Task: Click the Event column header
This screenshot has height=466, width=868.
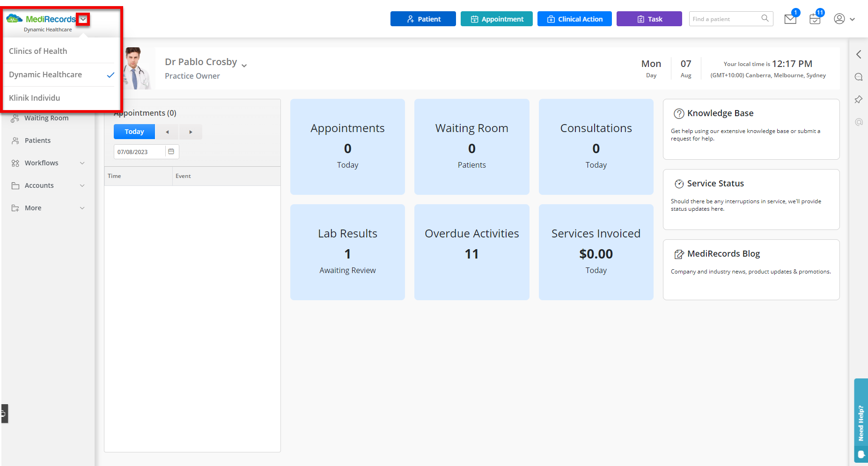Action: (227, 176)
